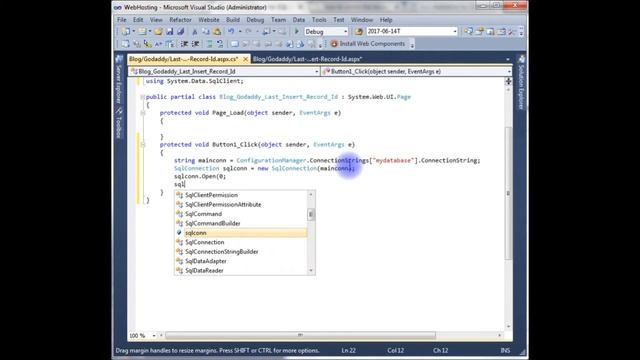Click the Paste clipboard icon
The image size is (640, 360).
[x=217, y=31]
